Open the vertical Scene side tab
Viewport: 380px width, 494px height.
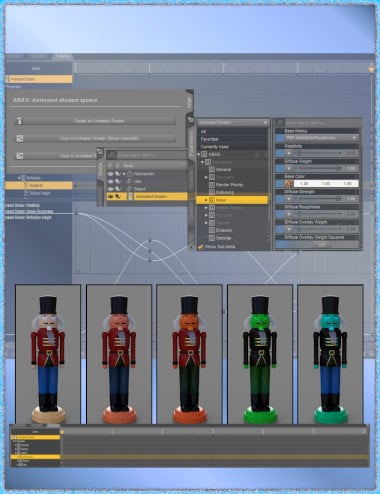(101, 169)
